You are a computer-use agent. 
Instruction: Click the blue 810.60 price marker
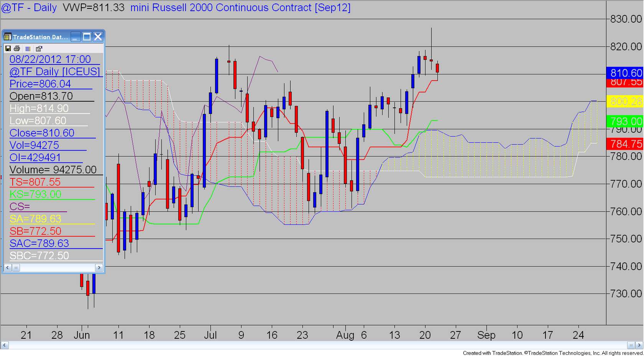pyautogui.click(x=624, y=73)
